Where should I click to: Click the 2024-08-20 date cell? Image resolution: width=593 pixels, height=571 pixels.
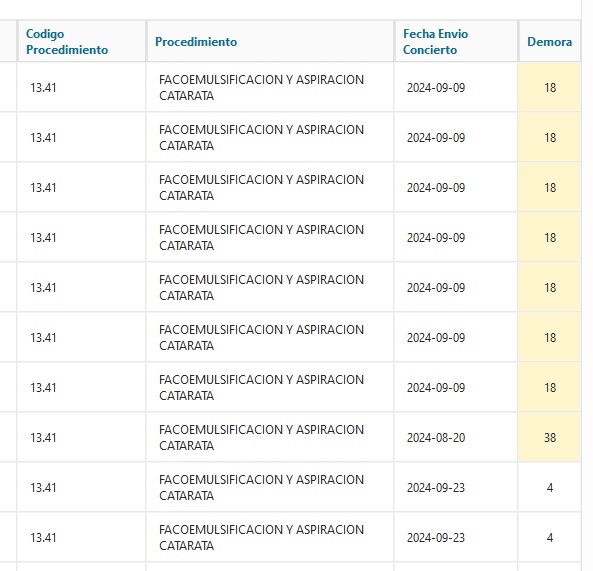(x=455, y=437)
